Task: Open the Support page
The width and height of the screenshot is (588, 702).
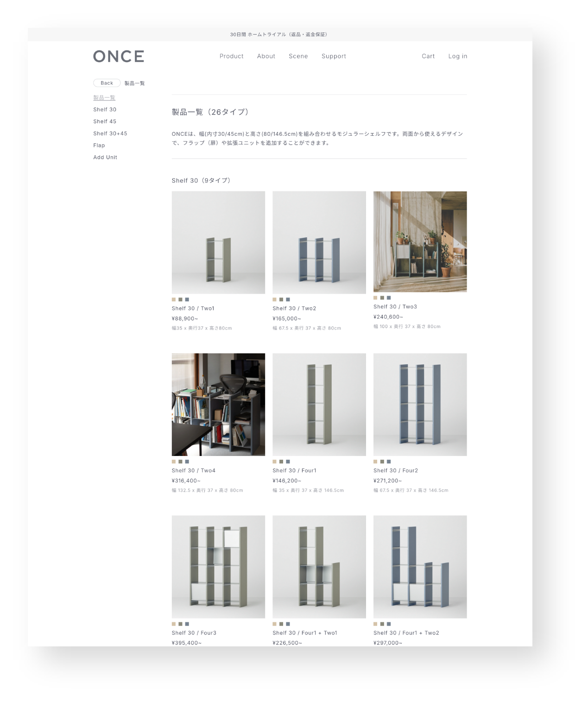Action: [334, 56]
